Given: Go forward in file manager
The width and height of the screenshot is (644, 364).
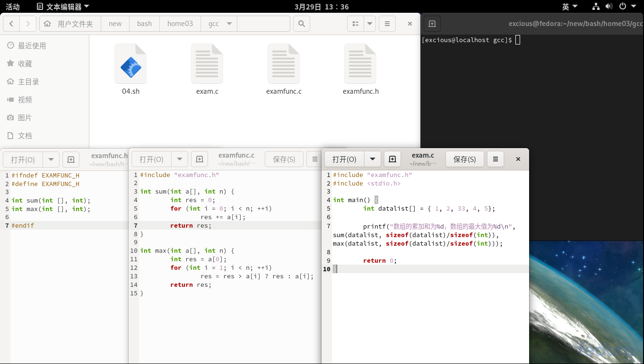Looking at the screenshot, I should pyautogui.click(x=28, y=24).
